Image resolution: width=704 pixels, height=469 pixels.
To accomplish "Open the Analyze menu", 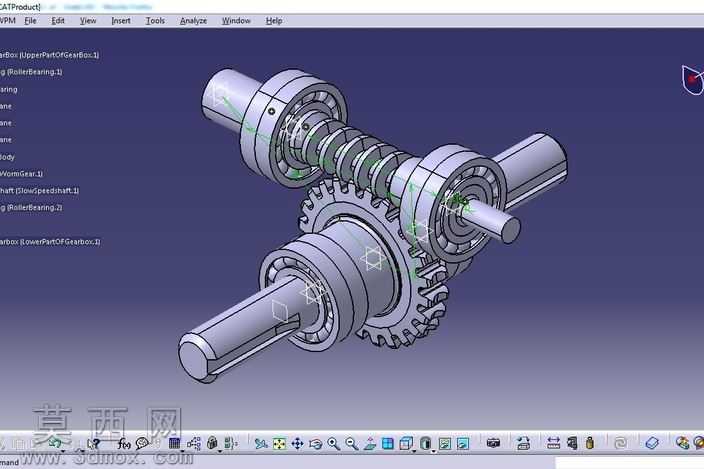I will tap(194, 21).
